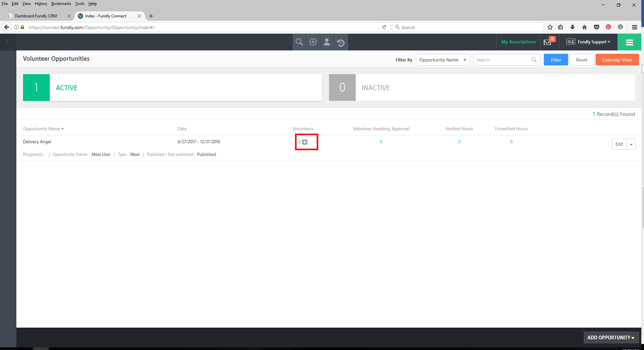Click the recent history icon
The width and height of the screenshot is (644, 350).
pyautogui.click(x=341, y=42)
